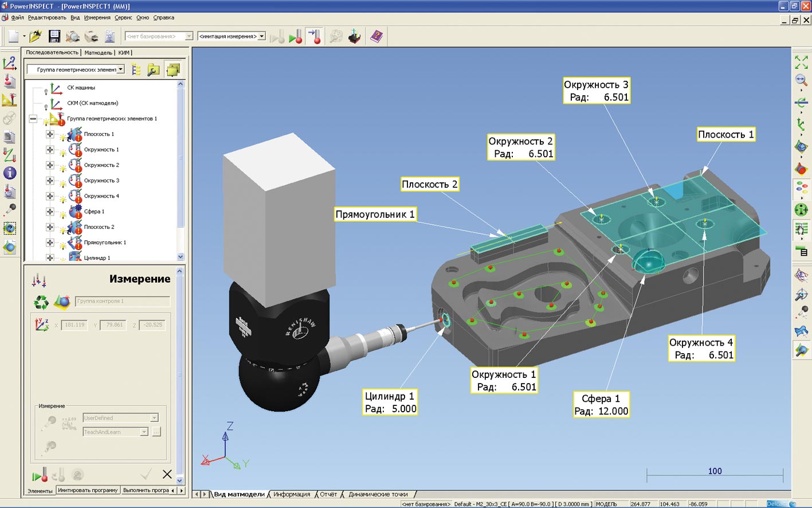This screenshot has width=812, height=508.
Task: Toggle lightbulb visibility for Сфера 1
Action: [x=62, y=213]
